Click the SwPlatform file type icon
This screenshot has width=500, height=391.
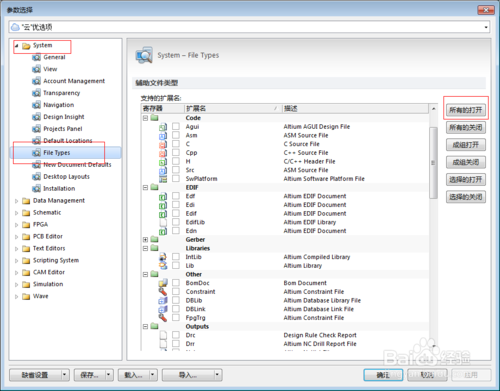coord(163,179)
